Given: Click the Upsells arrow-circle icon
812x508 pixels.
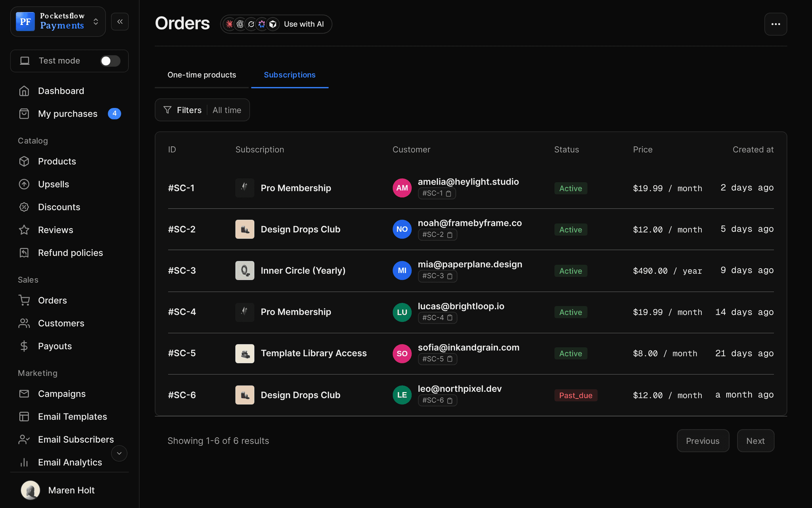Looking at the screenshot, I should 24,184.
